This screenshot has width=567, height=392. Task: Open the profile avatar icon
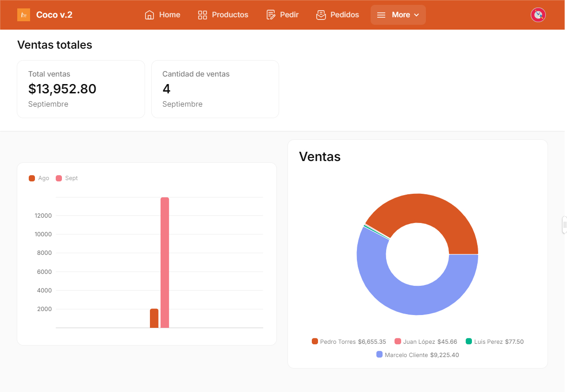(538, 15)
